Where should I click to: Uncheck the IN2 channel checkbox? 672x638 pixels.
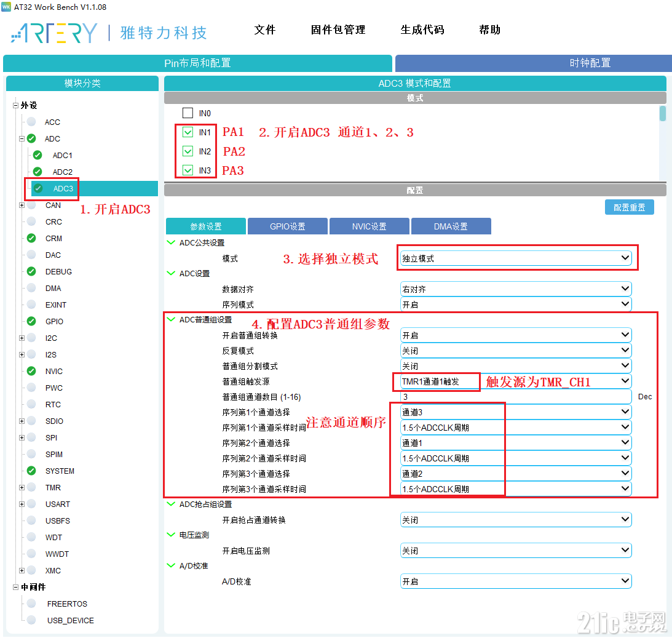coord(188,151)
